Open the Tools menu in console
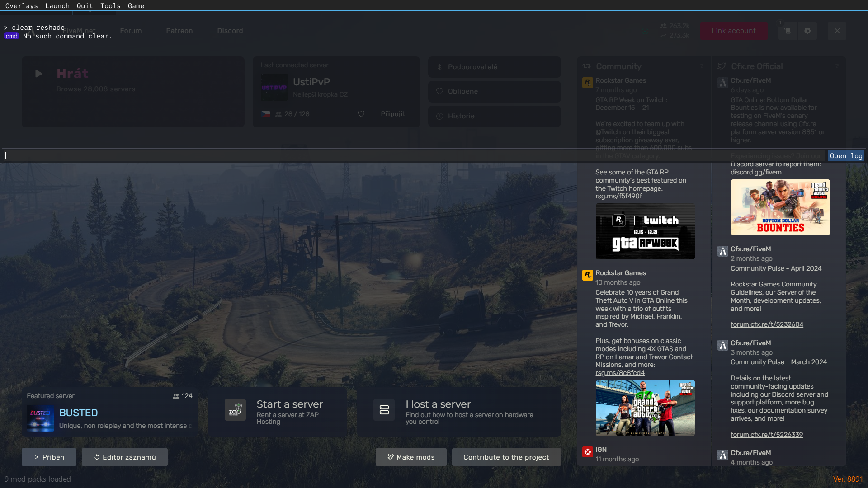The image size is (868, 488). point(110,6)
